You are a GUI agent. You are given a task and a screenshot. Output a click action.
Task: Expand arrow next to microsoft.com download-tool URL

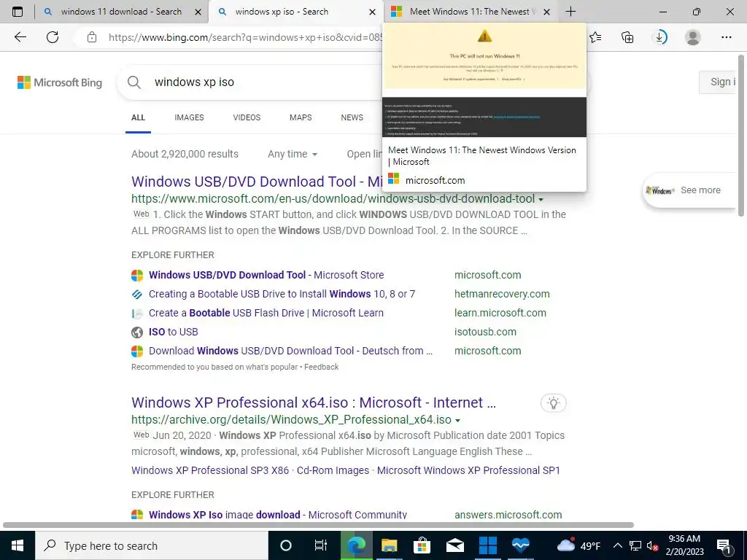(541, 200)
